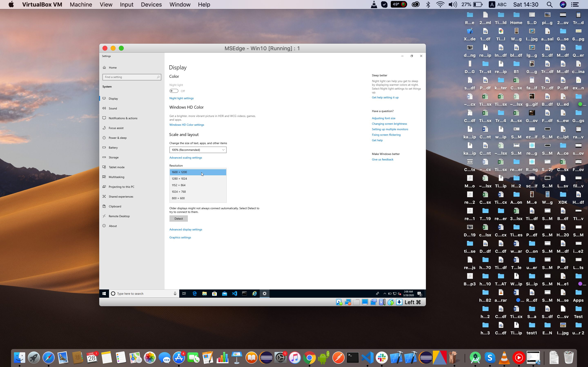This screenshot has width=588, height=367.
Task: Choose 1024 × 768 resolution
Action: [198, 191]
